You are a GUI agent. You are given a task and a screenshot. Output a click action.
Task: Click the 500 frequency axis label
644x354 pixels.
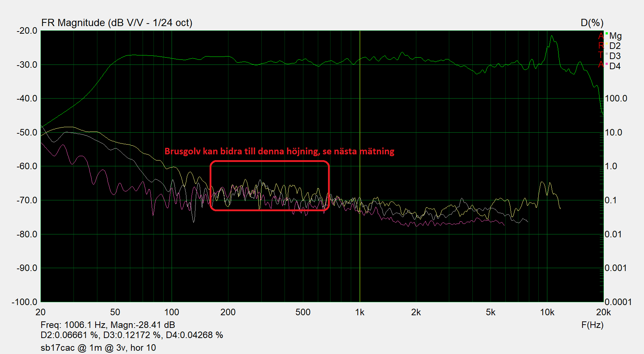[303, 312]
